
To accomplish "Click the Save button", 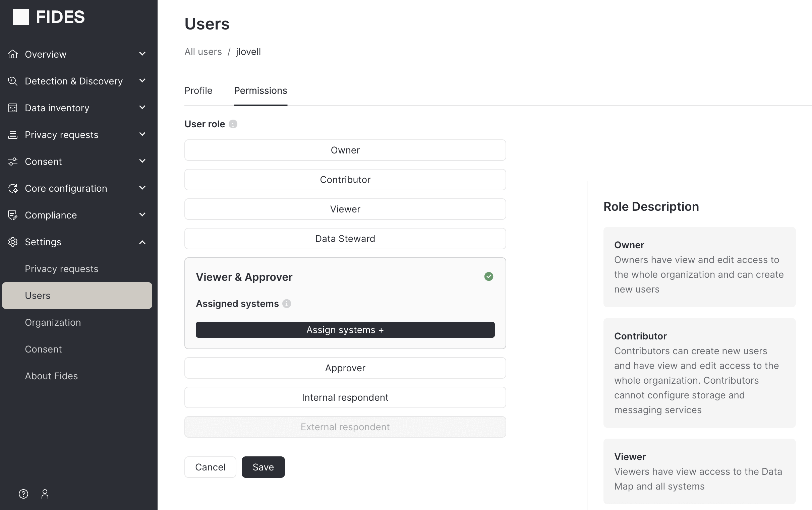I will click(263, 467).
